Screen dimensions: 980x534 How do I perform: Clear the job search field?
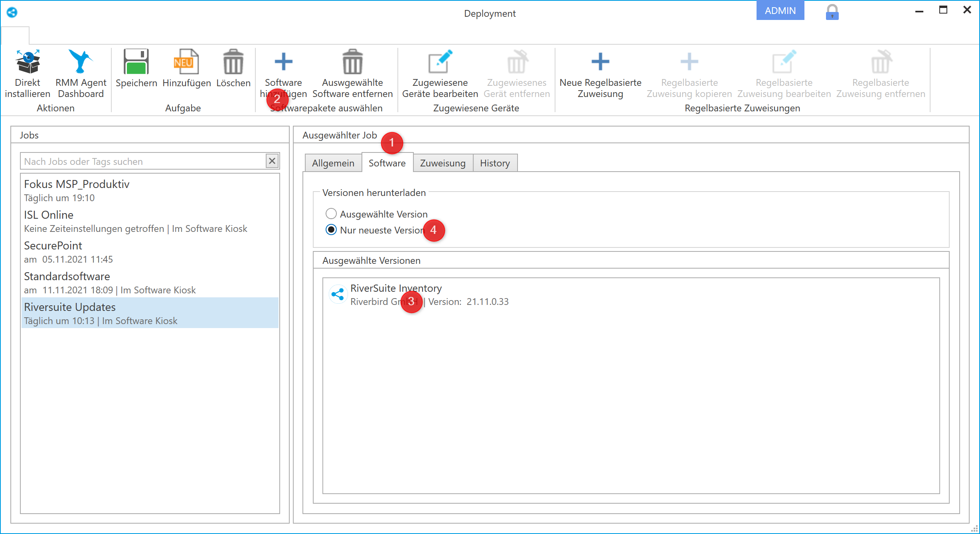point(272,161)
